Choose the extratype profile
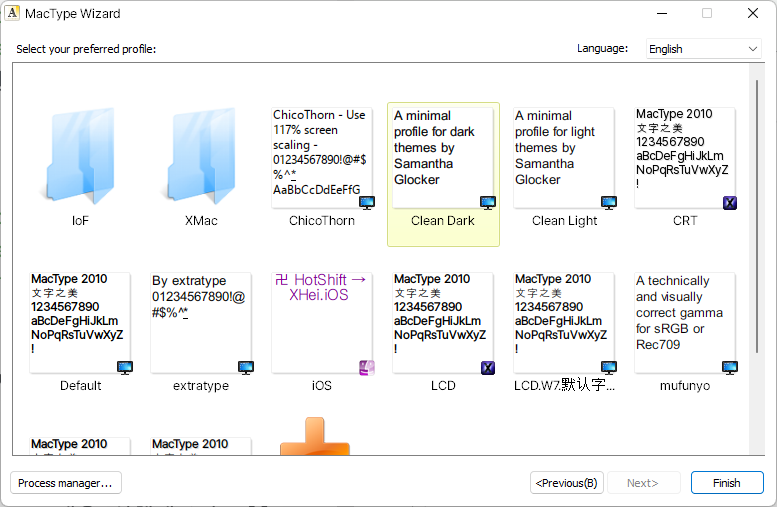The image size is (777, 507). [x=201, y=325]
